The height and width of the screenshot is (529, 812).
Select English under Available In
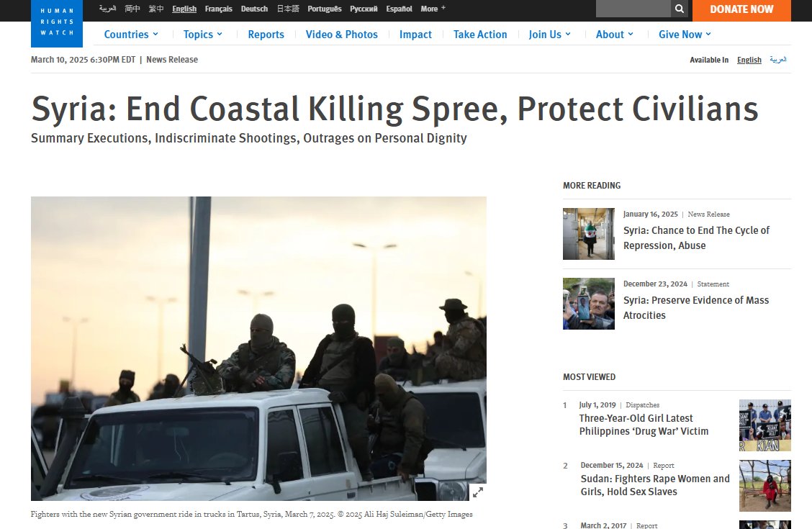[x=749, y=60]
